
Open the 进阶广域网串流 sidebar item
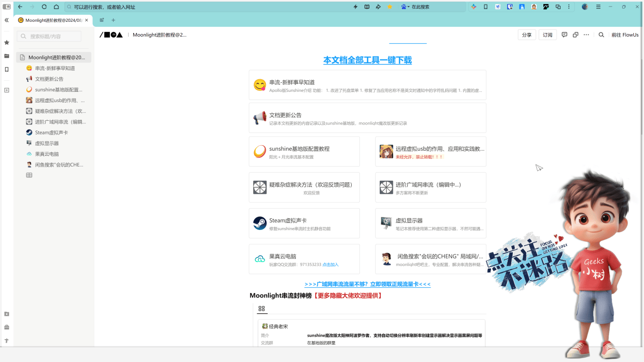click(60, 122)
